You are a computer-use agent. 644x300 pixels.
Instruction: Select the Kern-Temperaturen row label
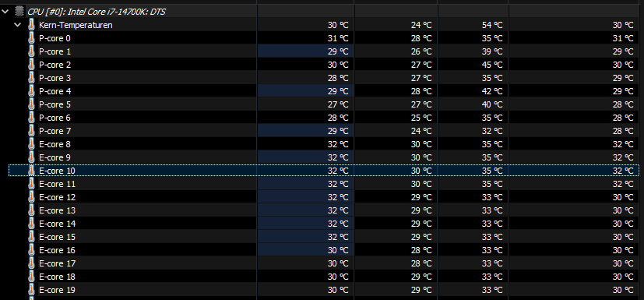coord(76,25)
